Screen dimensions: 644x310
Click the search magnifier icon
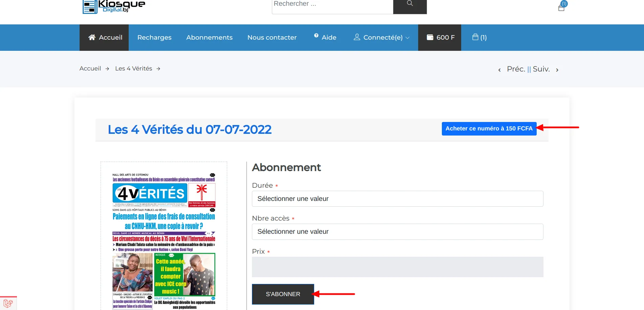coord(409,3)
